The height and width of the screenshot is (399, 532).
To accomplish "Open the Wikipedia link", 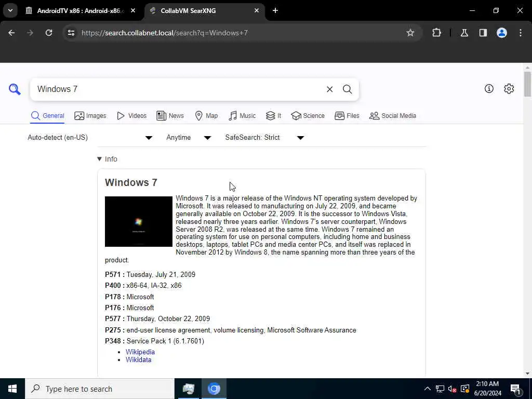I will point(140,352).
